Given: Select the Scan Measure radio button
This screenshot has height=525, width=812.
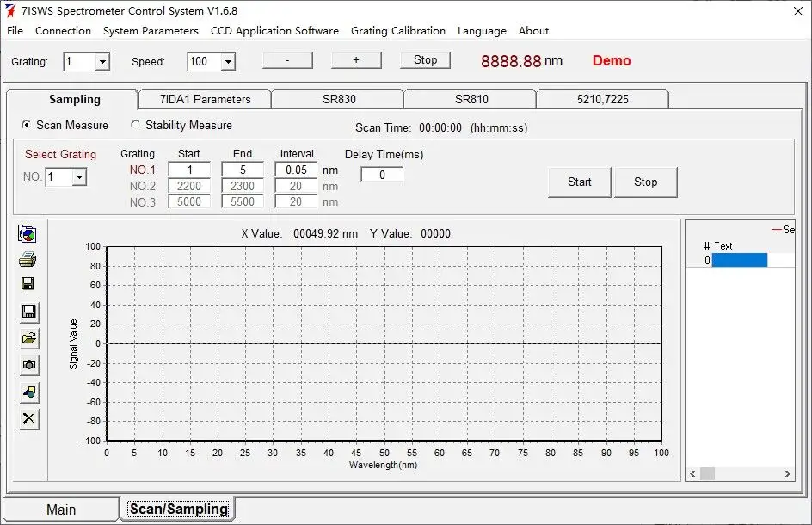Looking at the screenshot, I should (26, 125).
